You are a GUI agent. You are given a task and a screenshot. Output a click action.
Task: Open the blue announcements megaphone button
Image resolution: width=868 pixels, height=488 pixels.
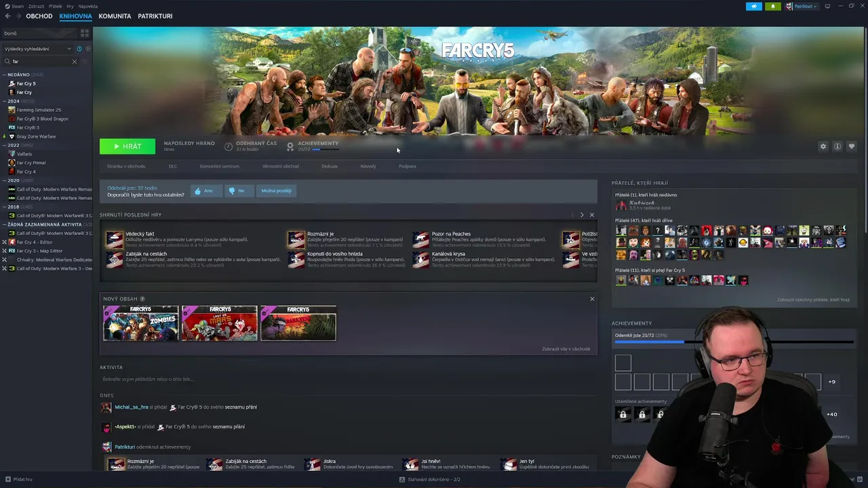click(754, 6)
